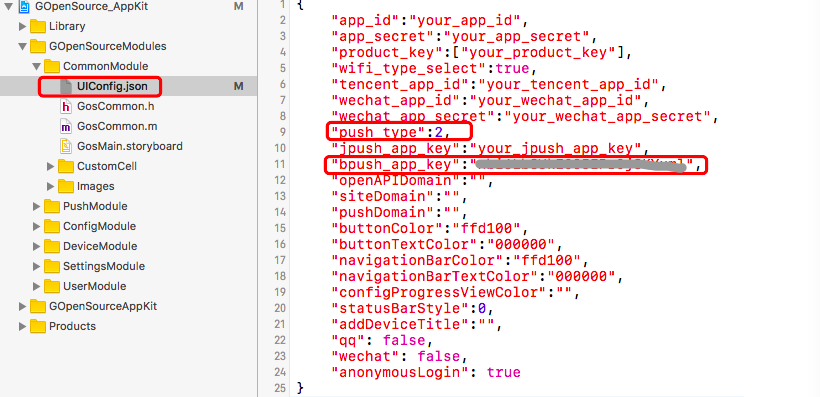Click the push_type value 2 in editor

tap(438, 132)
